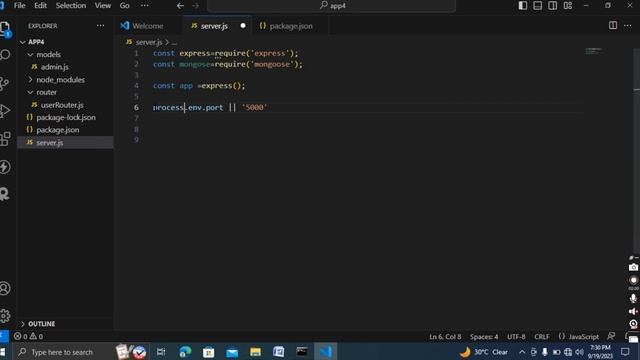Click the breadcrumb ellipsis after server.js
640x360 pixels.
tap(174, 42)
